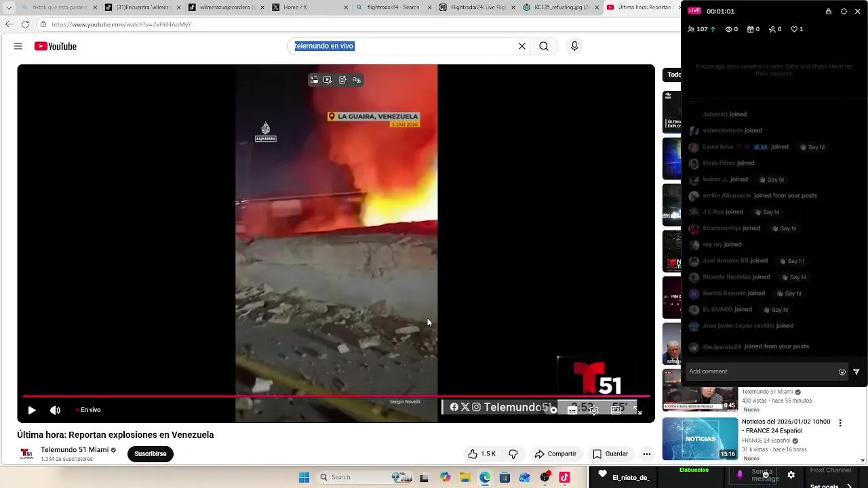The height and width of the screenshot is (488, 868).
Task: Open Copilot from the taskbar
Action: 445,477
